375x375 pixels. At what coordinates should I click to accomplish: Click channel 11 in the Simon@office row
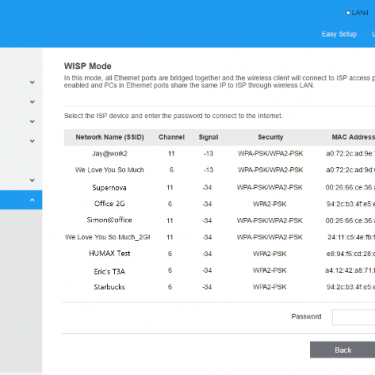(x=170, y=221)
